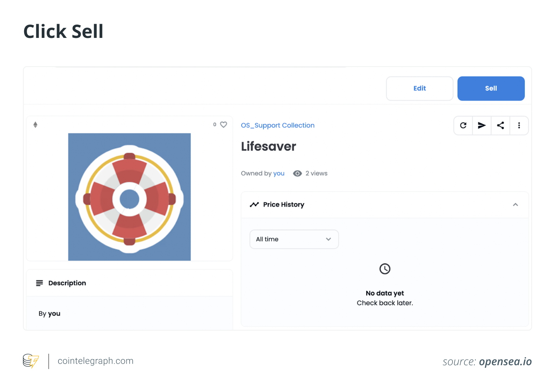Click the Description section header
Screen dimensions: 555x392
click(x=129, y=283)
